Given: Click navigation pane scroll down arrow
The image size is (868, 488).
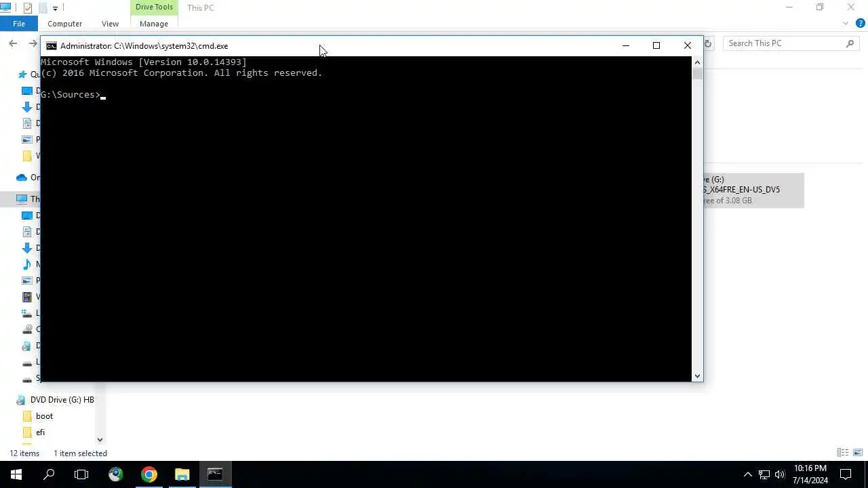Looking at the screenshot, I should tap(100, 440).
